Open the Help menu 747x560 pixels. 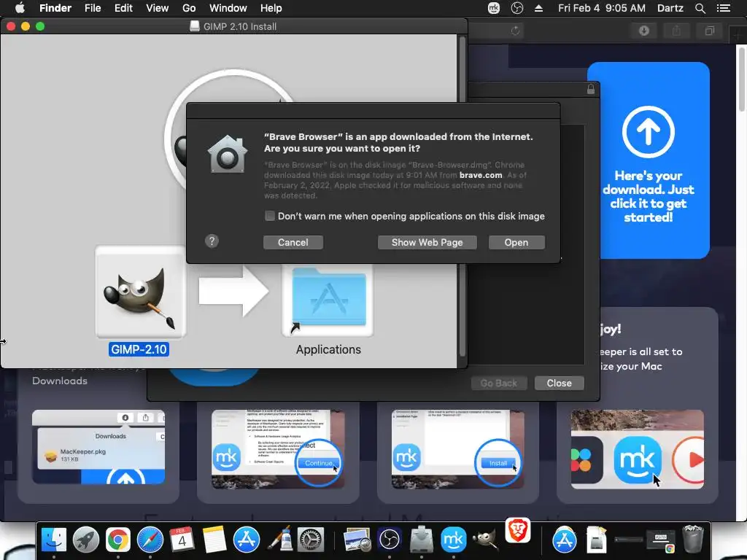271,8
